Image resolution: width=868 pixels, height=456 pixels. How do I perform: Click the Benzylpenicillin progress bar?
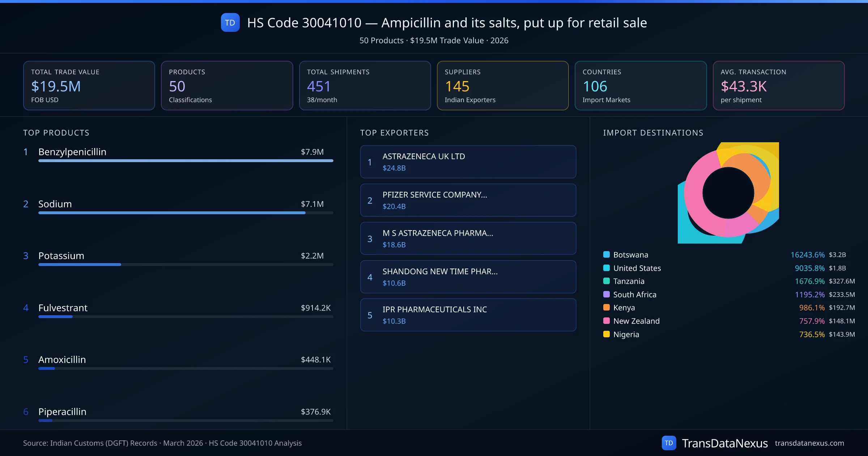tap(186, 161)
